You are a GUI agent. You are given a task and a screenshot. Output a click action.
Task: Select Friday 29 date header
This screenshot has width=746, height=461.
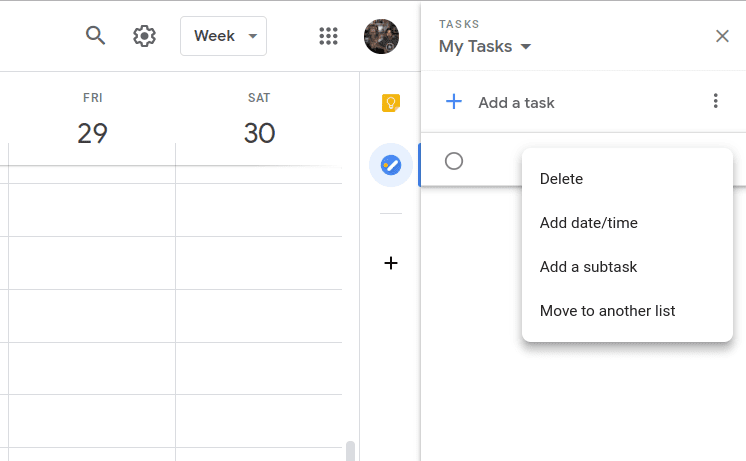[x=92, y=133]
